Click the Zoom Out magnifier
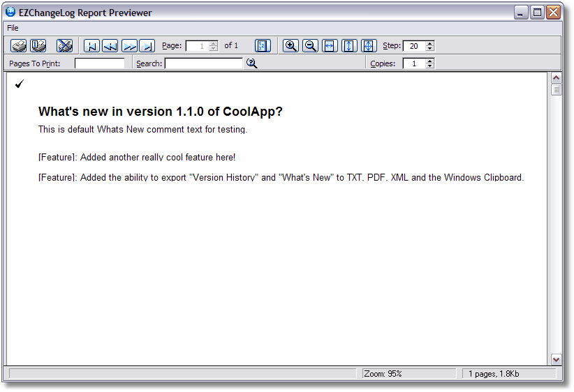 click(311, 46)
